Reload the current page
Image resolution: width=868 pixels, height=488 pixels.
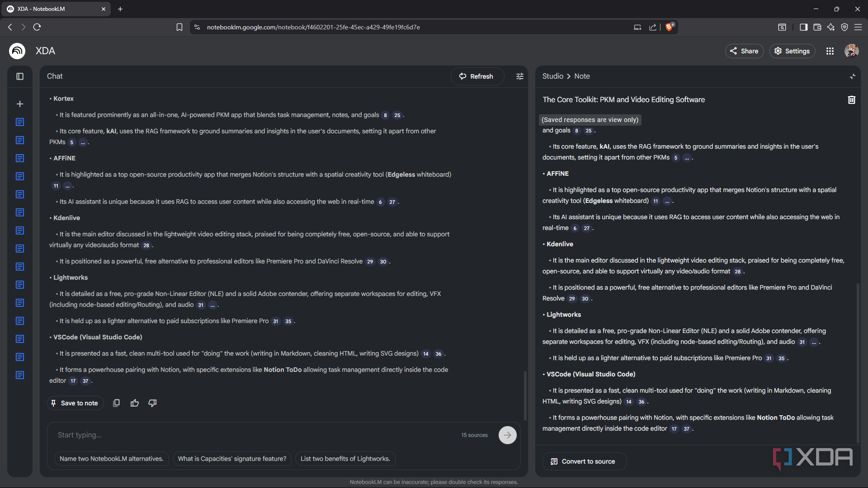(37, 27)
